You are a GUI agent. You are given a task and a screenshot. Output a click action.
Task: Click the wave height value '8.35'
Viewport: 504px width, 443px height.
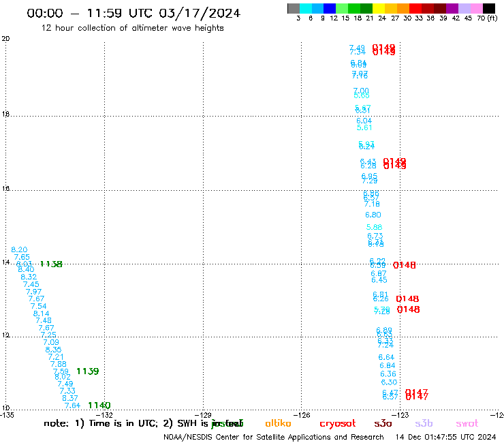pos(53,350)
